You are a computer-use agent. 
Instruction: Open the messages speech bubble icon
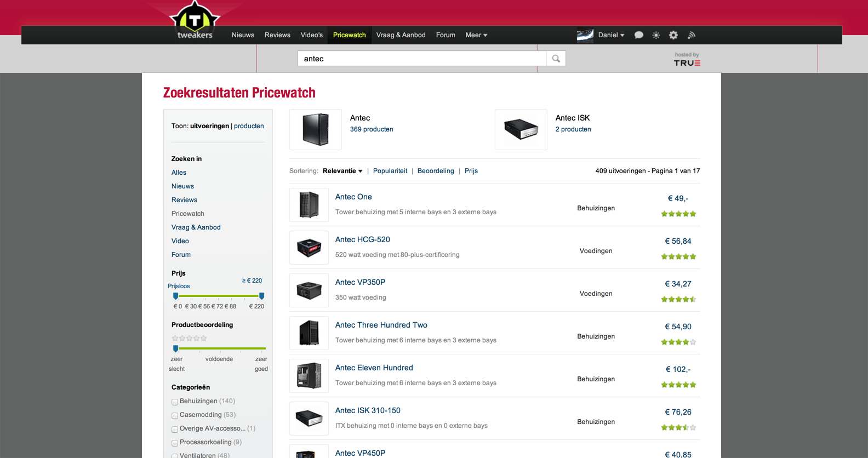click(x=638, y=35)
